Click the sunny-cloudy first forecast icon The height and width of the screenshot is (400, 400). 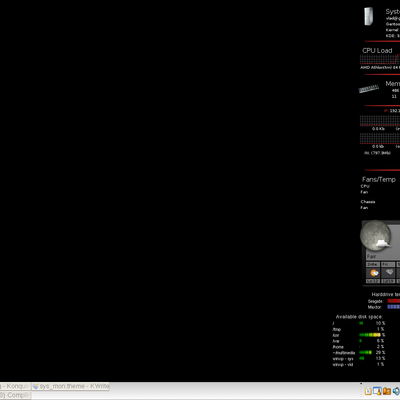click(374, 273)
